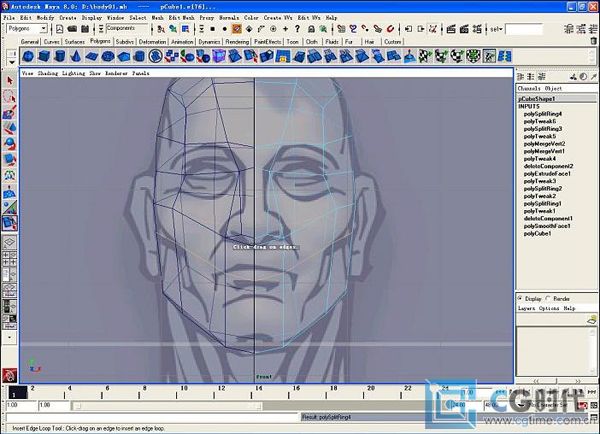Image resolution: width=600 pixels, height=434 pixels.
Task: Click the active Insert Edge Loop tool
Action: point(10,223)
